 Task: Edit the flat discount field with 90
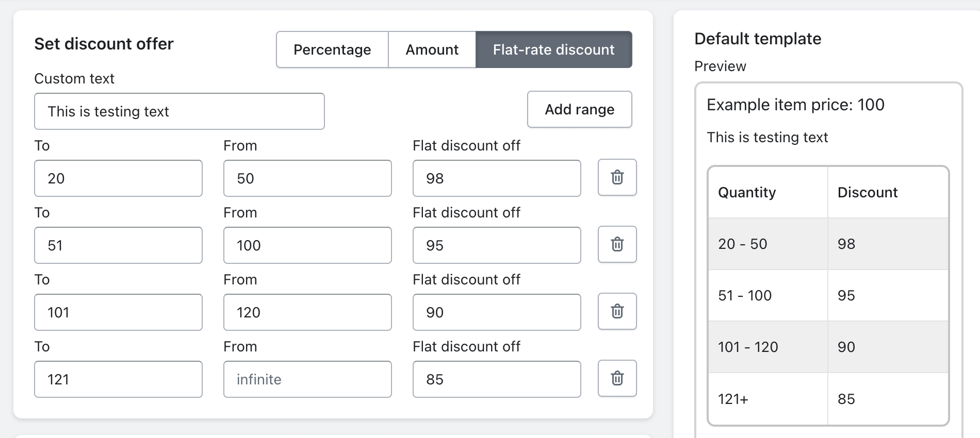coord(497,312)
